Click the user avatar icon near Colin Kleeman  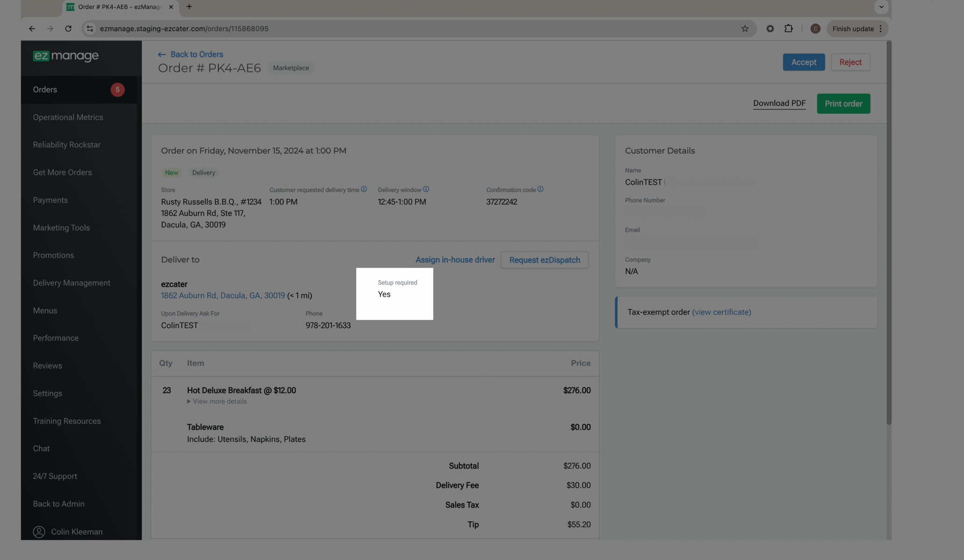39,532
